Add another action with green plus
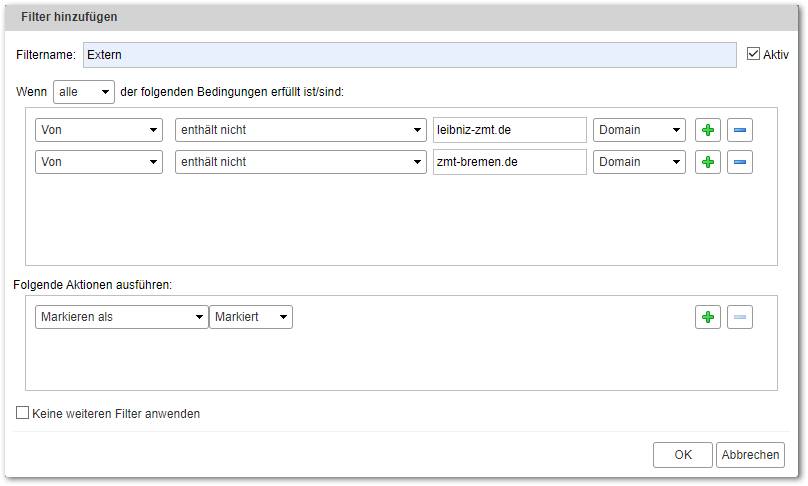The image size is (808, 486). tap(708, 317)
